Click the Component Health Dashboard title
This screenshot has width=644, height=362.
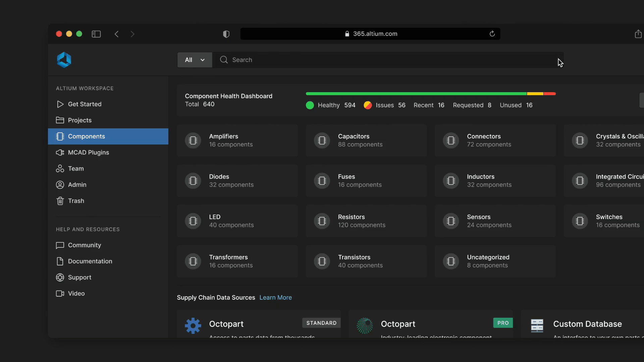[x=228, y=96]
